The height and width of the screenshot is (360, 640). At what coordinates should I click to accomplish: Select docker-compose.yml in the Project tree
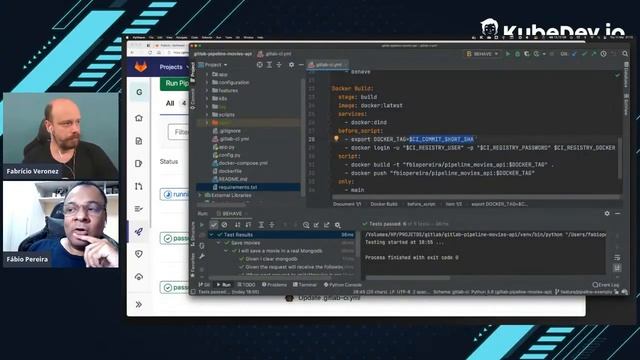click(240, 163)
